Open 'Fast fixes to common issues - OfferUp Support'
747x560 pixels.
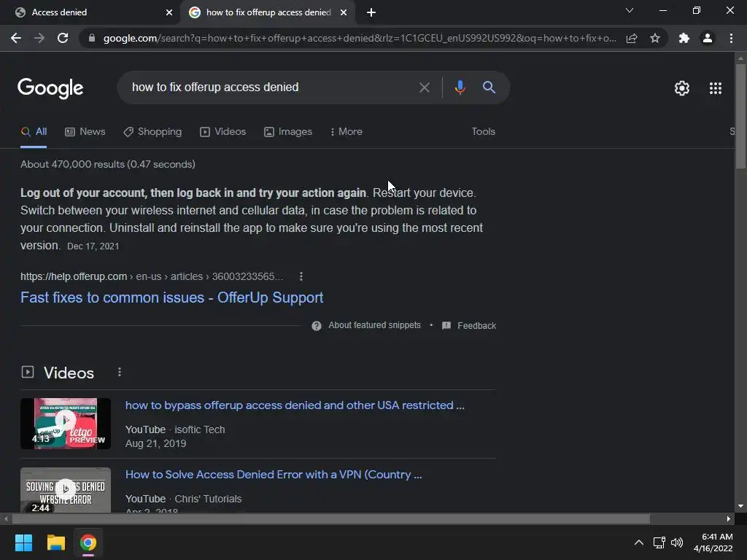click(x=172, y=297)
